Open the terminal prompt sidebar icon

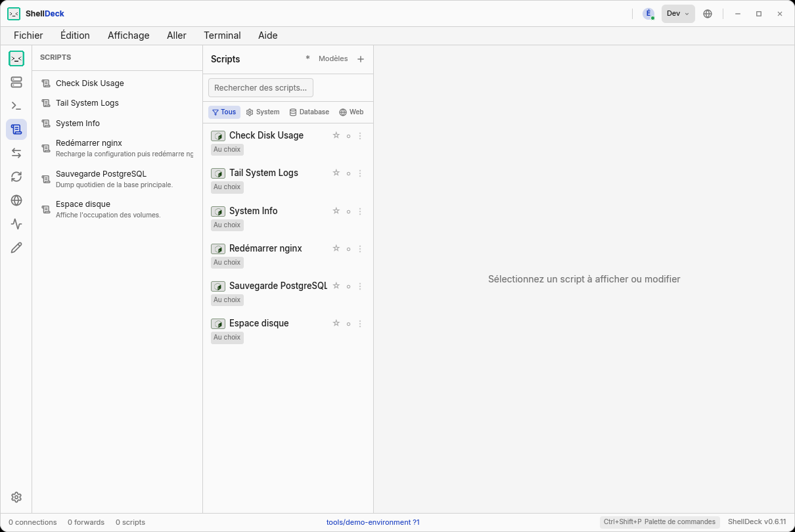16,106
